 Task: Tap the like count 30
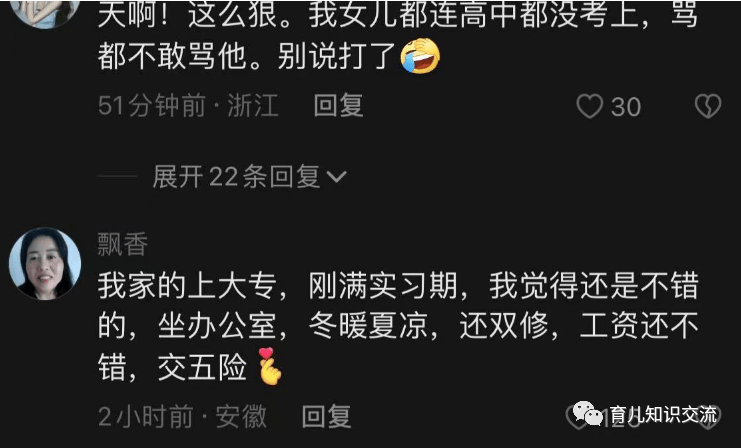pyautogui.click(x=626, y=107)
